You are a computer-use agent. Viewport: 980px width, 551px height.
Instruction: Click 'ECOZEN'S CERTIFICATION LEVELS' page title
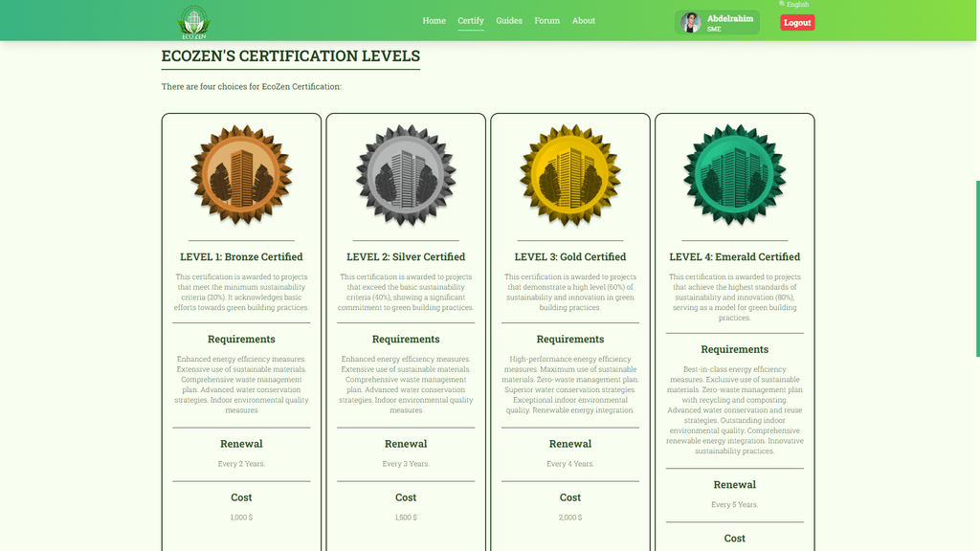291,55
